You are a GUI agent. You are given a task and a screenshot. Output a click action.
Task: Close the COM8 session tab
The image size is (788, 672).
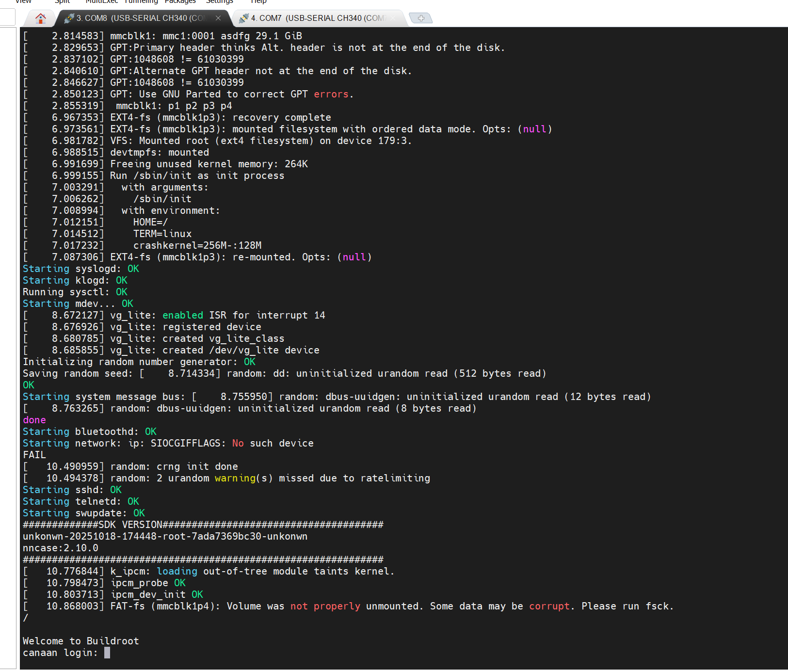click(218, 18)
